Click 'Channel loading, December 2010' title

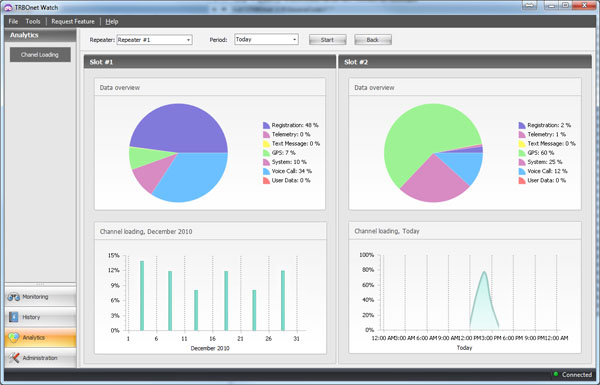[146, 232]
